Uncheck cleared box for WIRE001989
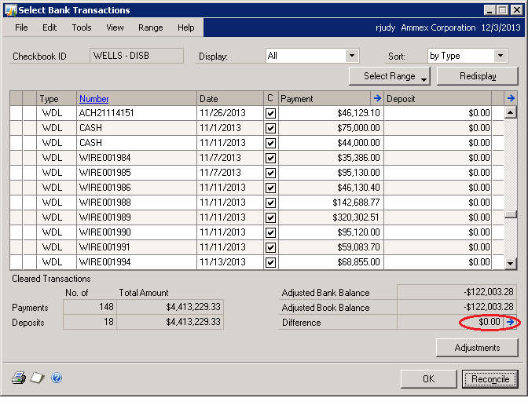This screenshot has height=420, width=528. [x=271, y=217]
